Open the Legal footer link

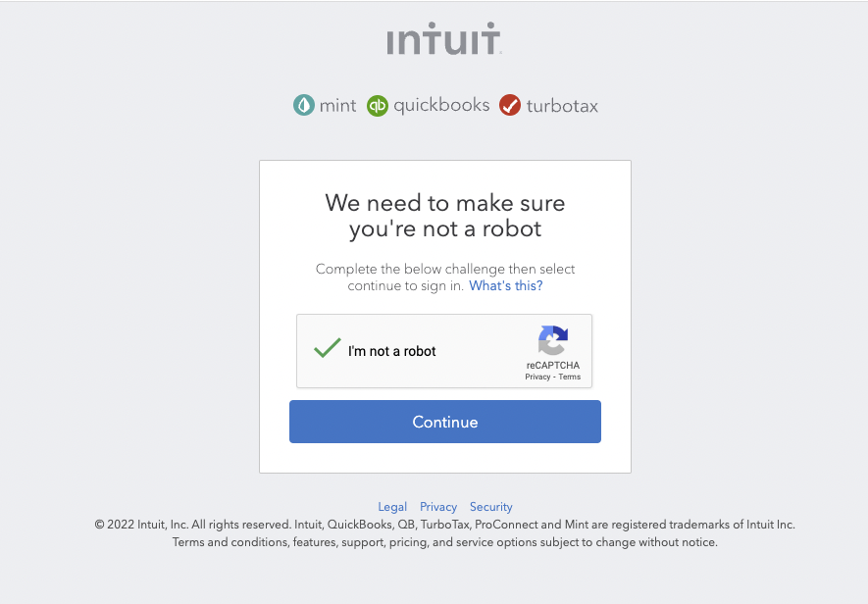pyautogui.click(x=392, y=507)
